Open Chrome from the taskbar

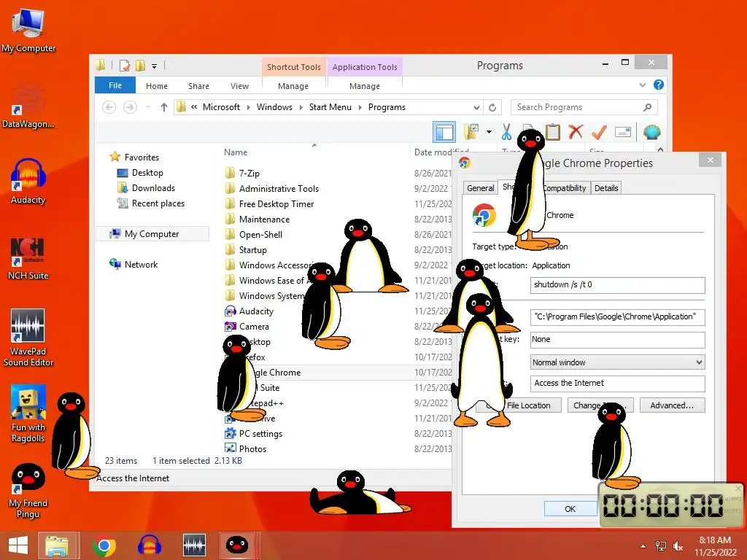tap(104, 545)
